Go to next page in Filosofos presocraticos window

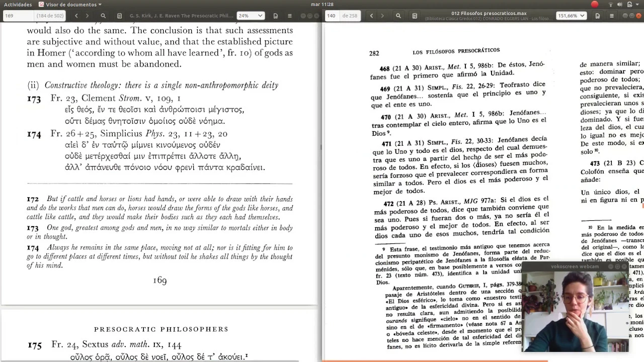382,16
